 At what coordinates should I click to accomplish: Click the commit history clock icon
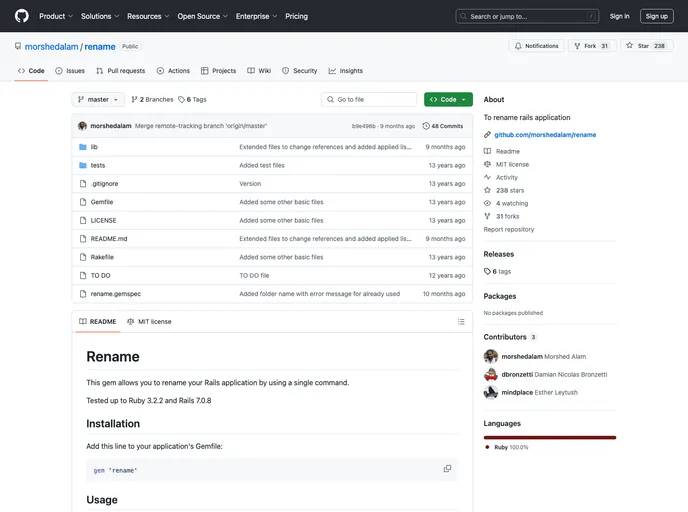426,126
